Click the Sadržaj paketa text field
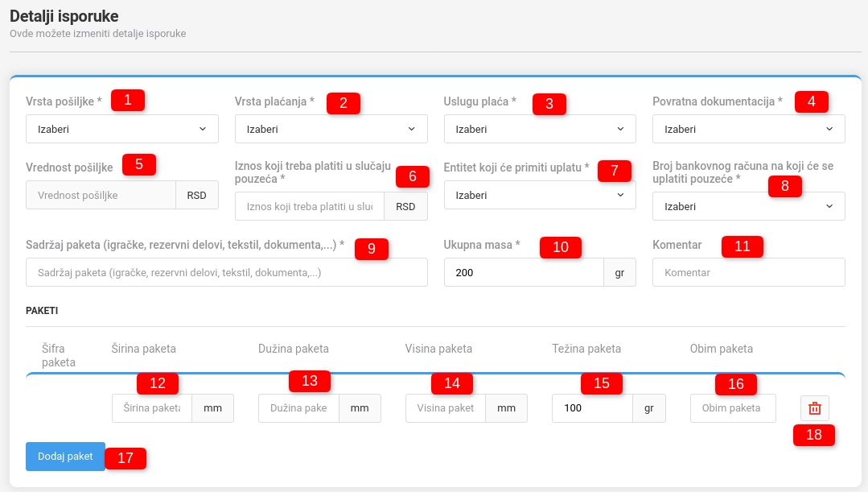The height and width of the screenshot is (492, 868). 226,272
